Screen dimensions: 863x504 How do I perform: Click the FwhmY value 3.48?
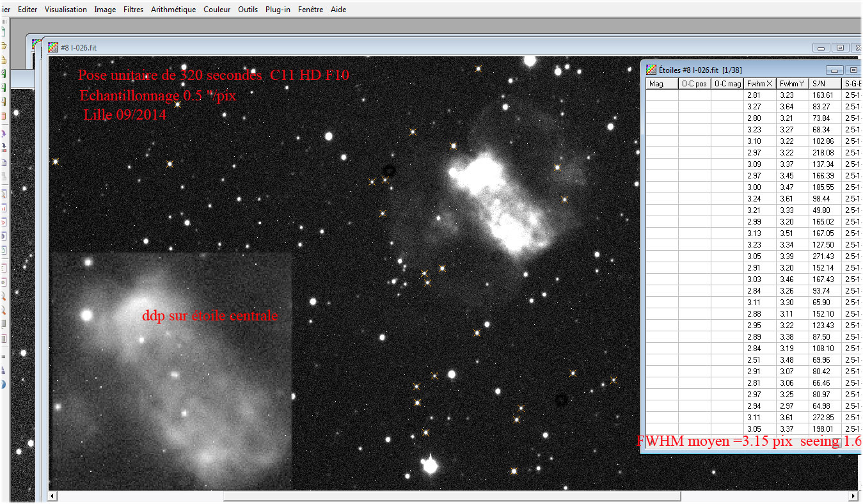coord(793,360)
